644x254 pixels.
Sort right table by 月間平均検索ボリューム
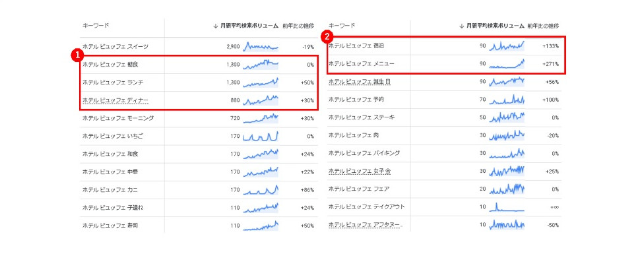496,26
